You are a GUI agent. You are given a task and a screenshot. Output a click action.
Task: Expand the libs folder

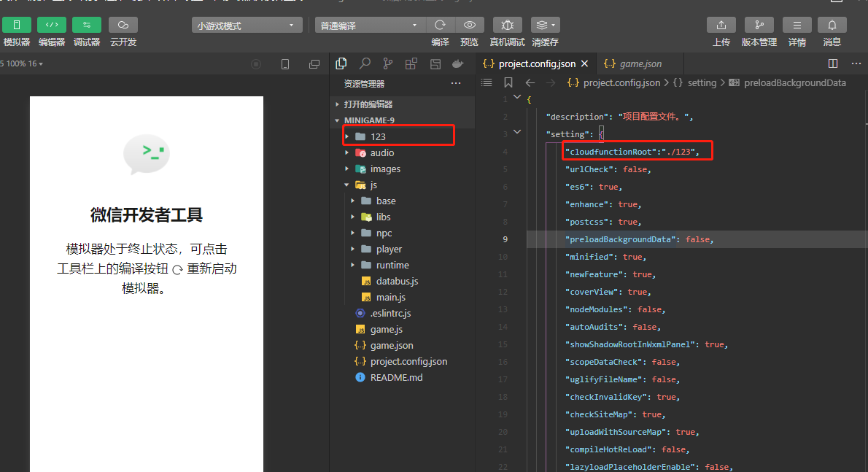(x=403, y=217)
